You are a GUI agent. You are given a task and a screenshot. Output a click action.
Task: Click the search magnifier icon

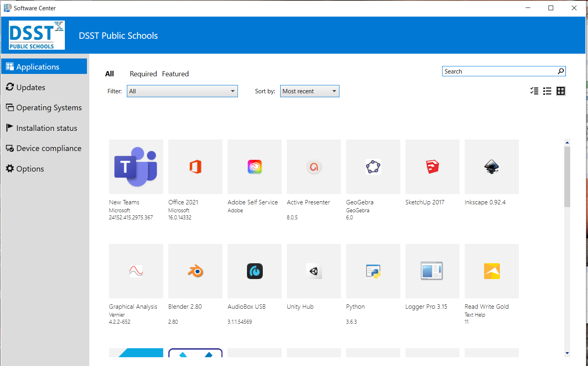coord(561,71)
